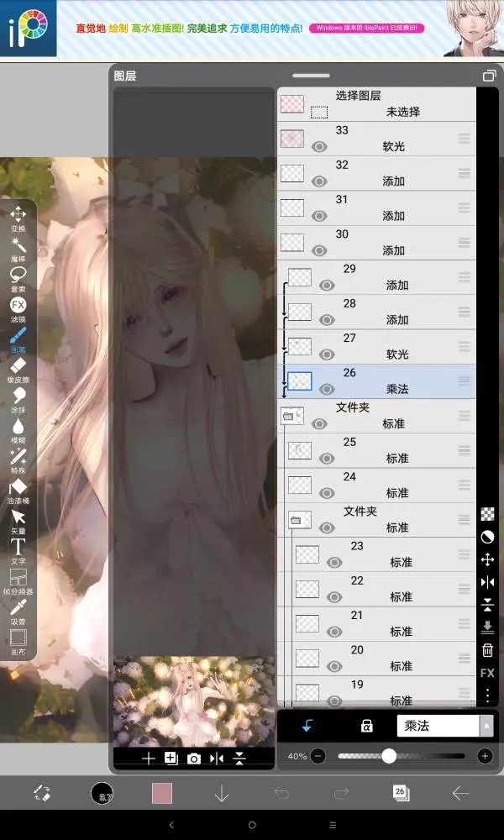This screenshot has width=504, height=840.
Task: Click the plus opacity increase button
Action: click(485, 756)
